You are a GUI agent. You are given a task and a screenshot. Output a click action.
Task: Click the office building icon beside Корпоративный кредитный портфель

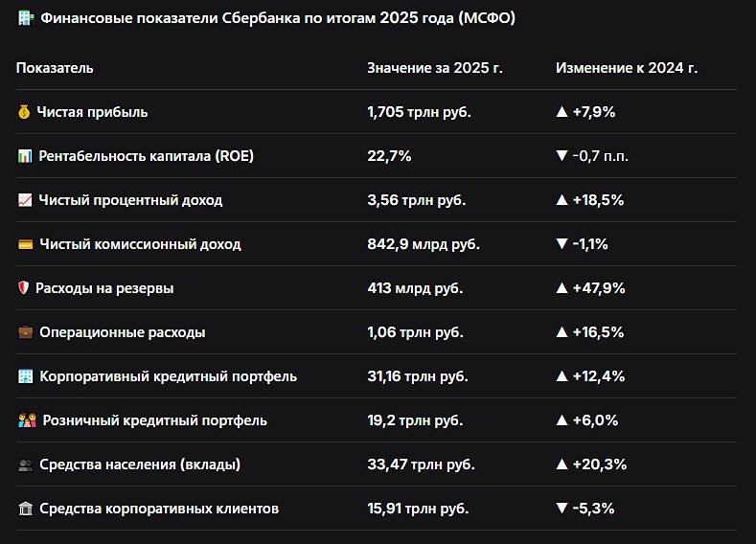[x=26, y=376]
